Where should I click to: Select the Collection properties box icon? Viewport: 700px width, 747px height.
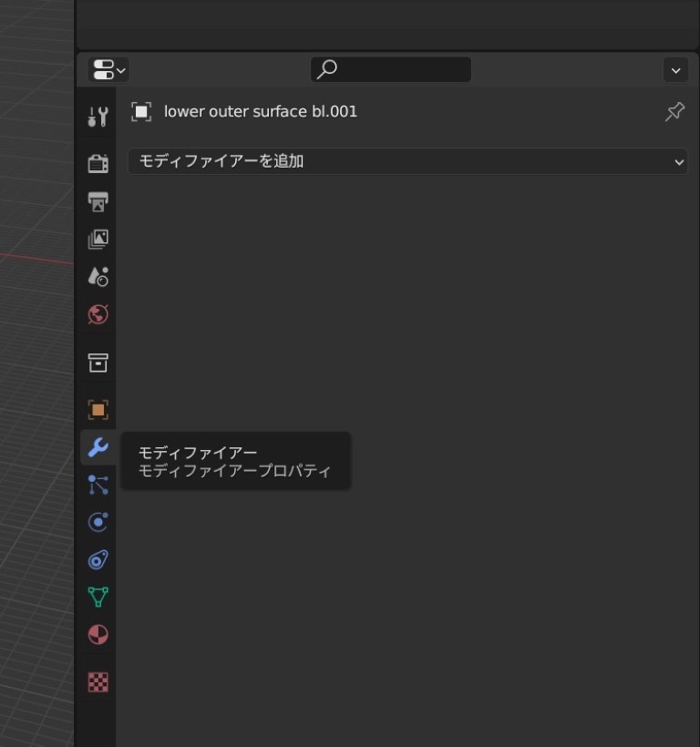click(98, 363)
